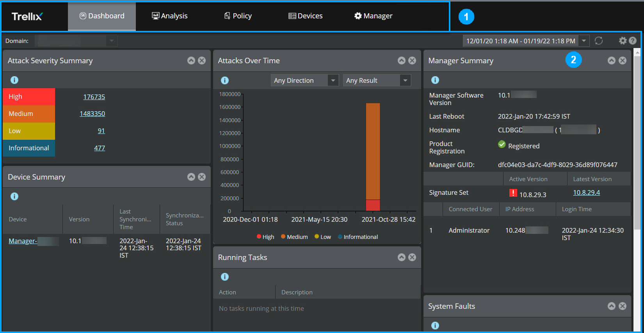Image resolution: width=644 pixels, height=333 pixels.
Task: Click the orange Medium severity swatch
Action: [x=29, y=114]
